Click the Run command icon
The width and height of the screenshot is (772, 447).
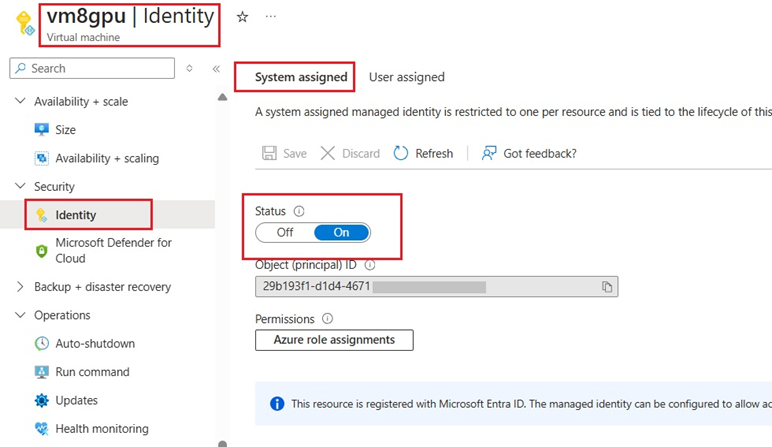(x=42, y=372)
